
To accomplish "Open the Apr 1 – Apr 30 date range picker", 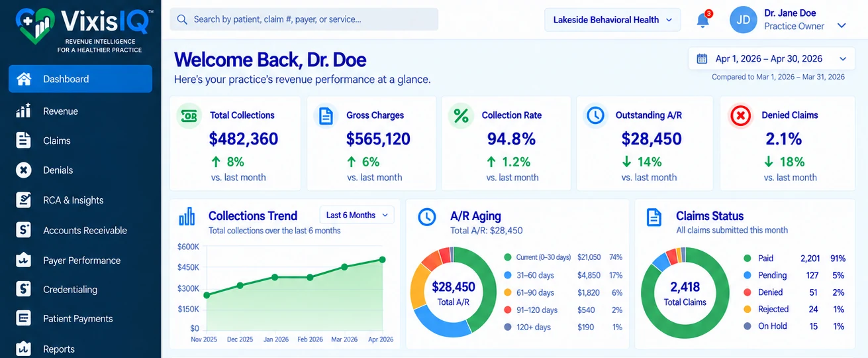I will tap(771, 59).
